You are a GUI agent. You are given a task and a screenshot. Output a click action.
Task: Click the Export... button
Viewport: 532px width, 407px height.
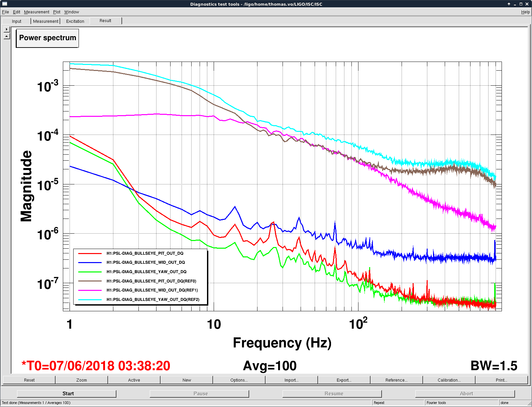(x=344, y=380)
